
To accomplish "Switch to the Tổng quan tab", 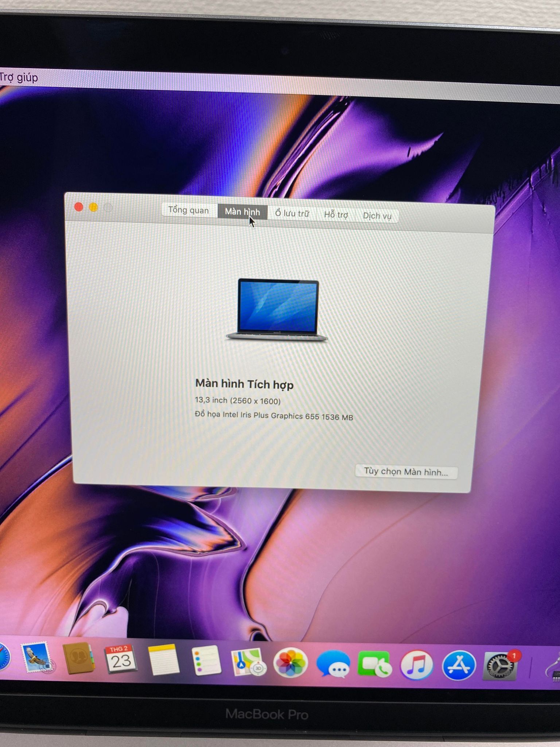I will 189,210.
